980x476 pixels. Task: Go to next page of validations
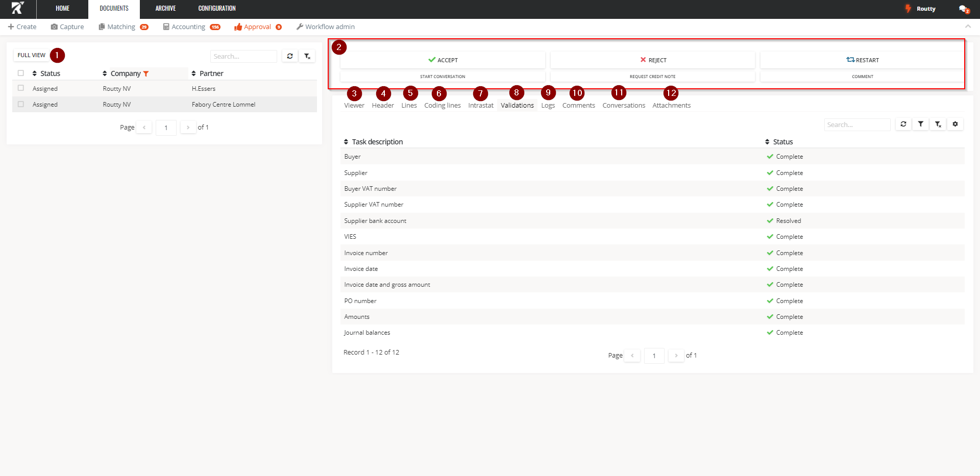click(x=676, y=356)
